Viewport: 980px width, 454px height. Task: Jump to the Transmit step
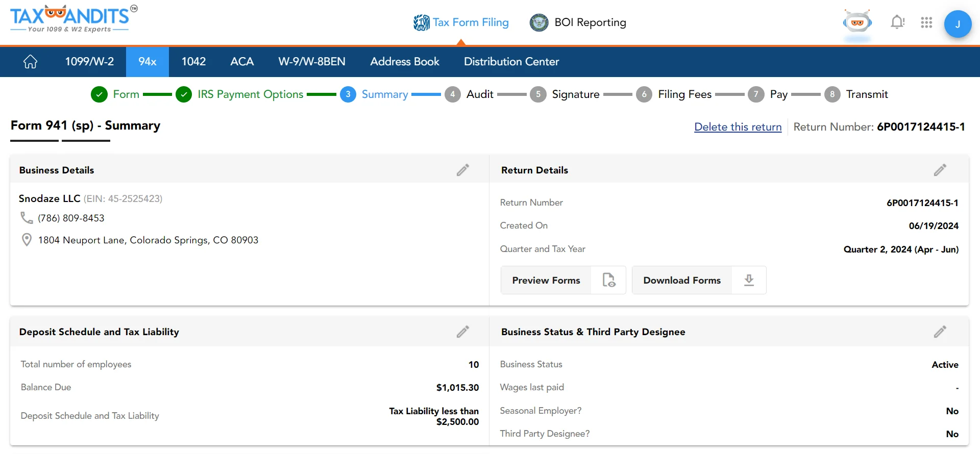pos(867,94)
